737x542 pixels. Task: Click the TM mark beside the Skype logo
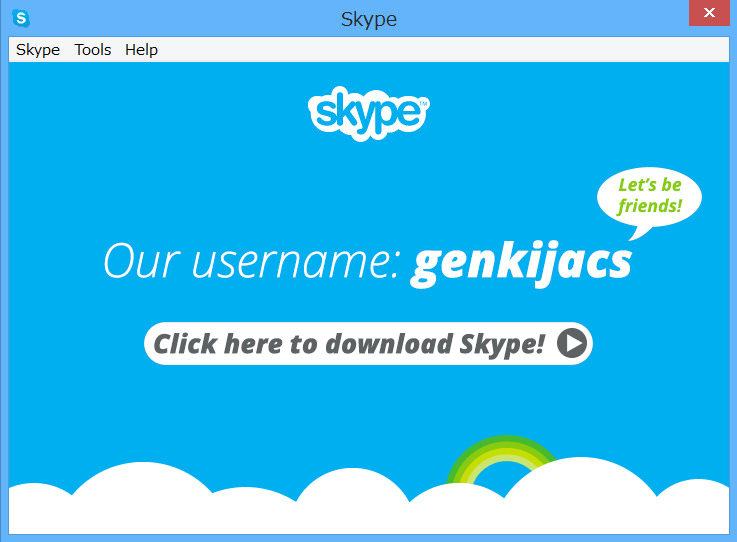coord(423,103)
